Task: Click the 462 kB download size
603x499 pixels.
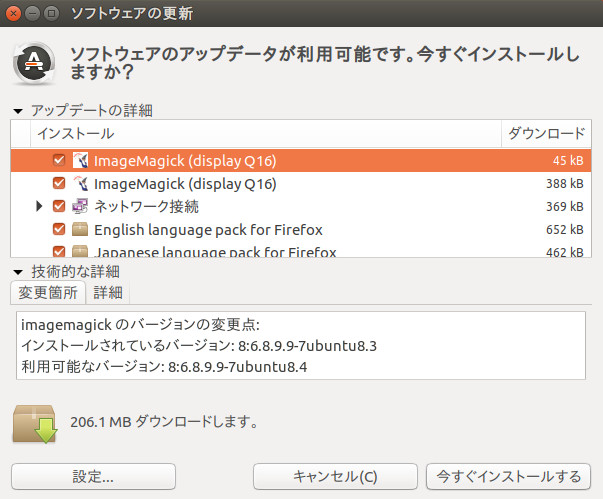Action: pos(565,252)
